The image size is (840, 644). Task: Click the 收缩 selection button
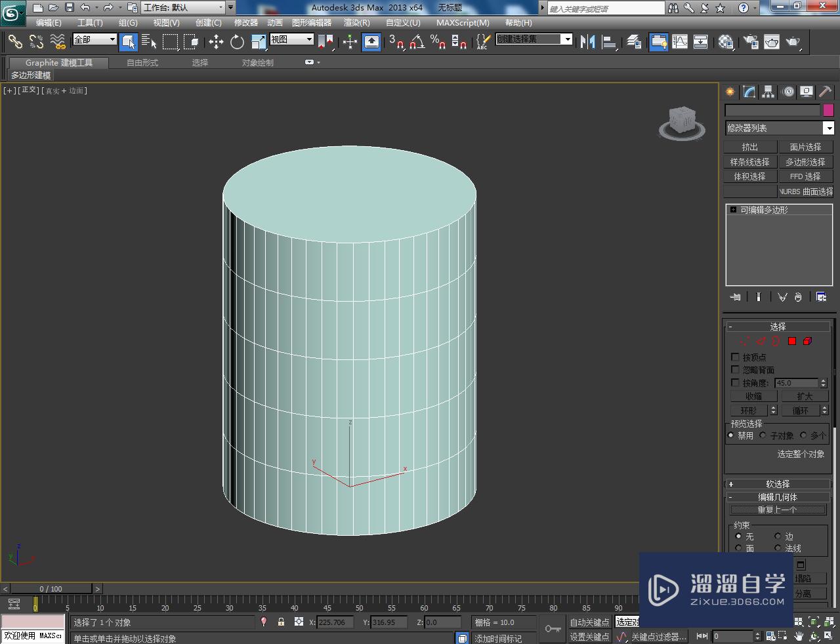pos(754,396)
